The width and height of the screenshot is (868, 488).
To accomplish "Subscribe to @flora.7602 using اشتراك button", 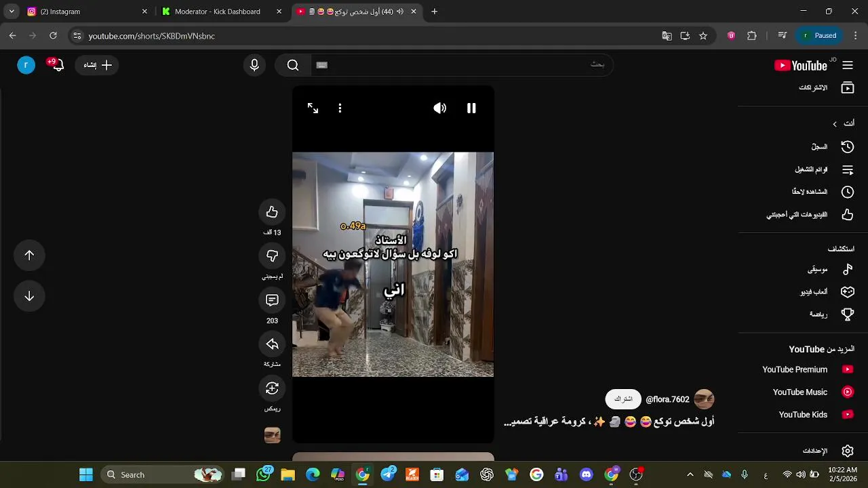I will pyautogui.click(x=623, y=399).
